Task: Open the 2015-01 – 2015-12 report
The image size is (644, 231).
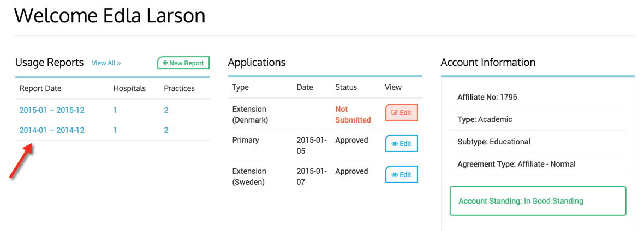Action: pos(52,111)
